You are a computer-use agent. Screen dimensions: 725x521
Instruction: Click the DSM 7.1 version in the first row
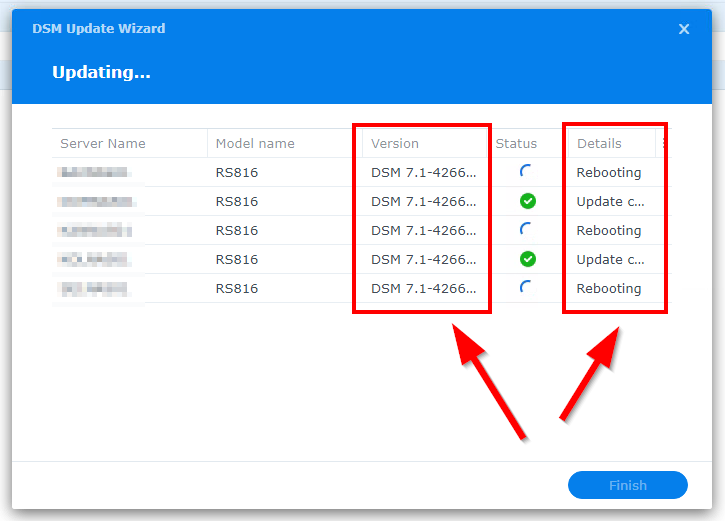(424, 172)
